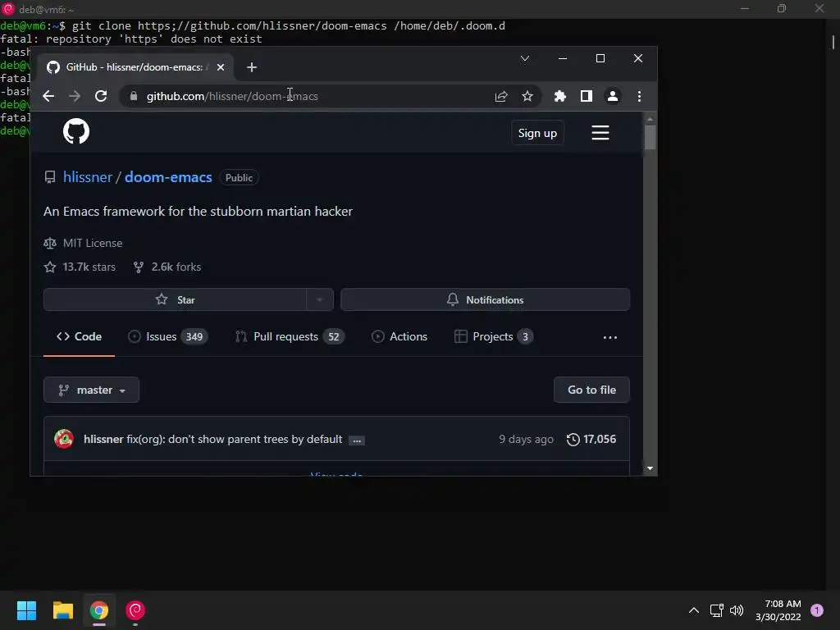Open the Actions tab
840x630 pixels.
coord(399,337)
